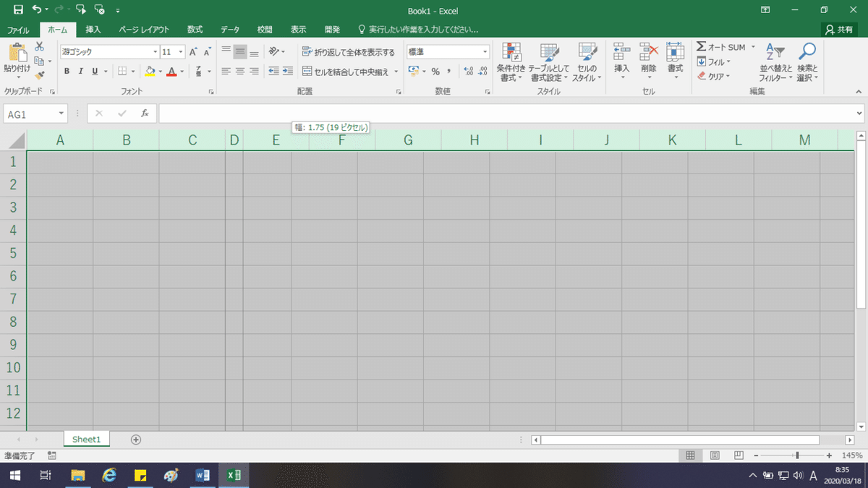Click the Insert cells (挿入) icon
The width and height of the screenshot is (868, 488).
pos(621,52)
